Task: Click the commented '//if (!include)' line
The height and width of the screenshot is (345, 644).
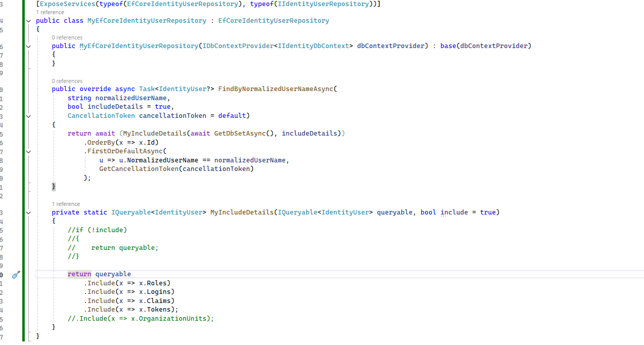Action: click(98, 230)
